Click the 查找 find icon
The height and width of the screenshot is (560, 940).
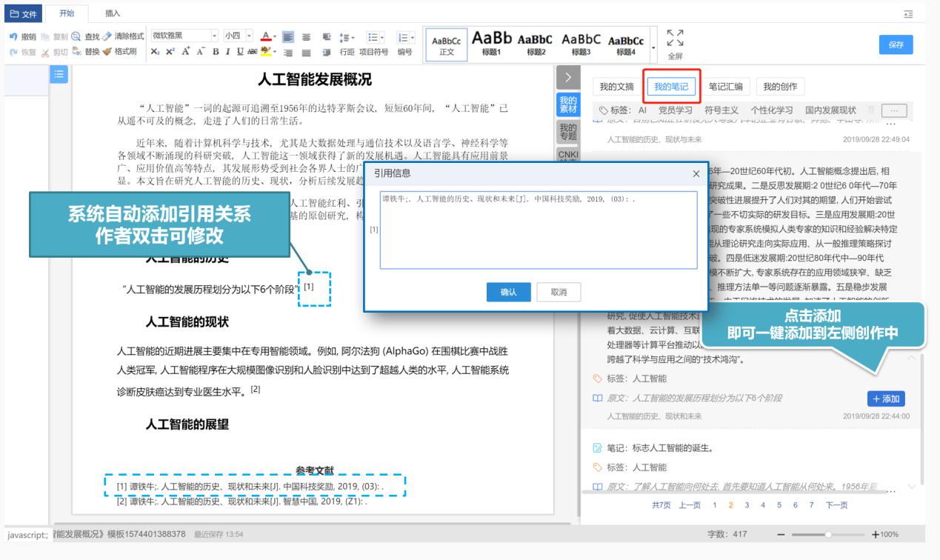tap(77, 36)
